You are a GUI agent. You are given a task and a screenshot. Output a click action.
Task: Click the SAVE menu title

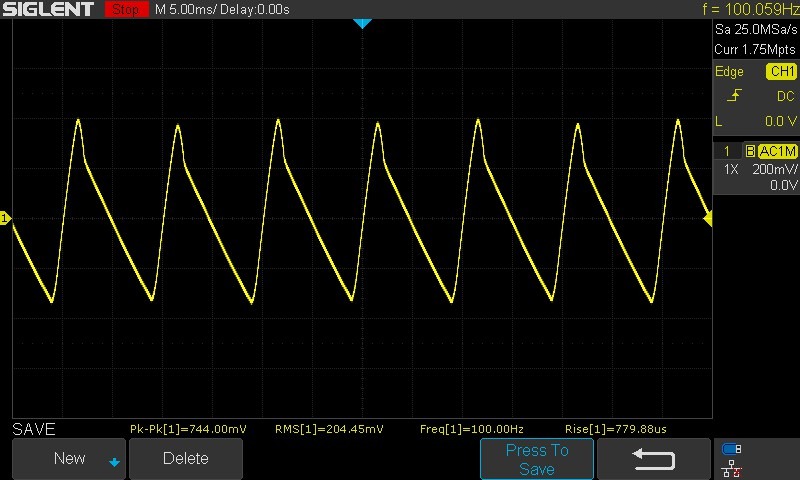(34, 429)
